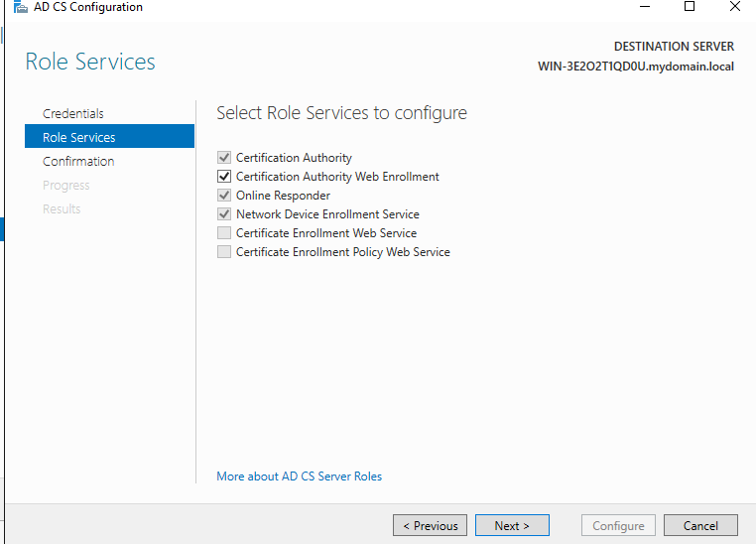The height and width of the screenshot is (544, 756).
Task: Close the AD CS Configuration window
Action: (735, 7)
